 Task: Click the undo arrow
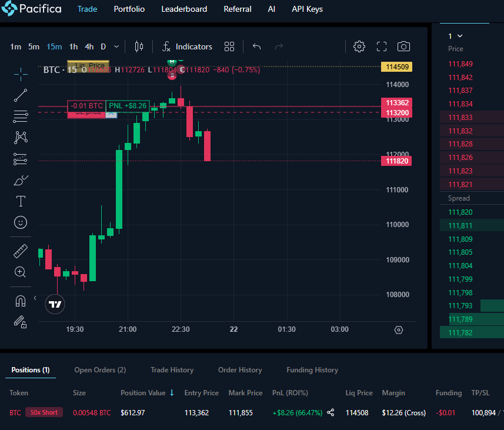click(256, 46)
